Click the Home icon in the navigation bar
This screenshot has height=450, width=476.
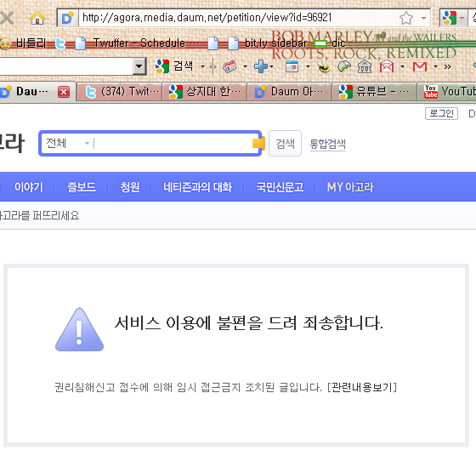(37, 18)
